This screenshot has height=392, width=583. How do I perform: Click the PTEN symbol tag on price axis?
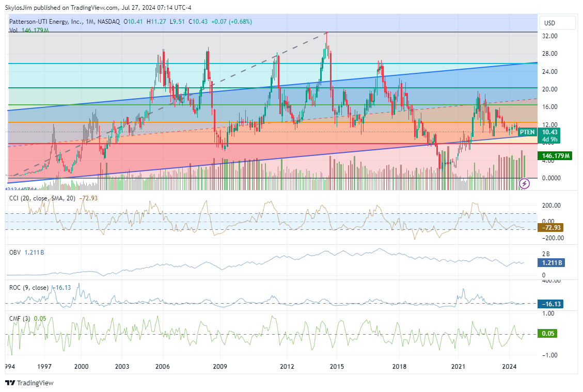[x=527, y=132]
